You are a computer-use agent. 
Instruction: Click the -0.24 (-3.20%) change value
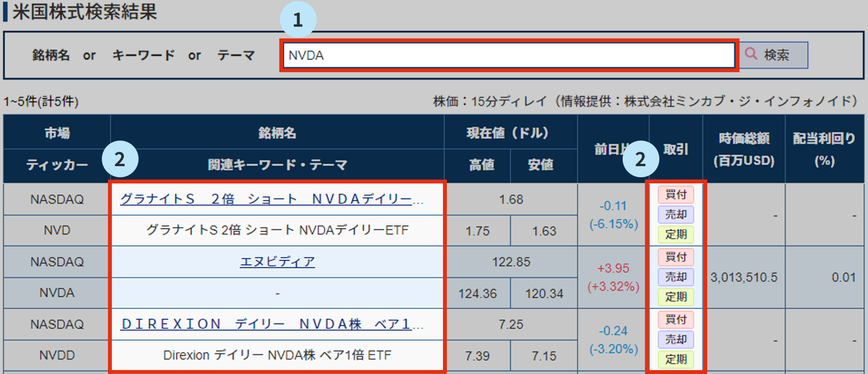(x=613, y=340)
